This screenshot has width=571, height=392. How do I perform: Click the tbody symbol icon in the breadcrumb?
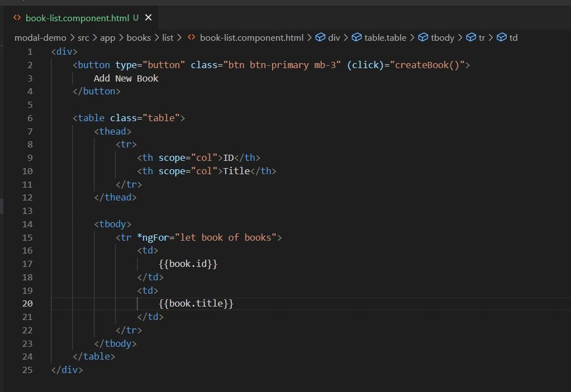click(423, 37)
